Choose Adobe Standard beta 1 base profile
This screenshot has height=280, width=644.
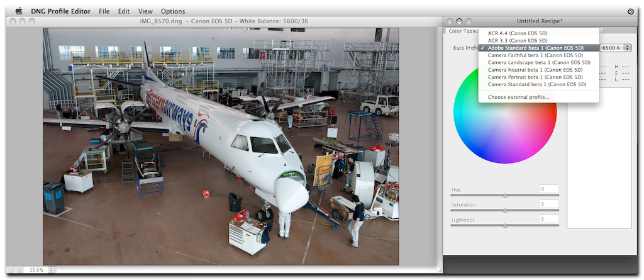click(538, 48)
